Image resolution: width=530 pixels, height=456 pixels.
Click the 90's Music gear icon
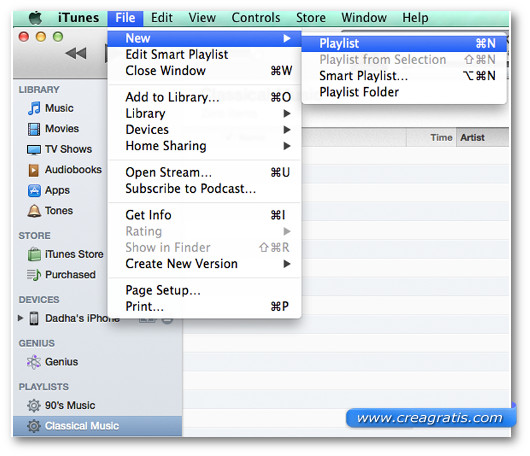pos(34,405)
